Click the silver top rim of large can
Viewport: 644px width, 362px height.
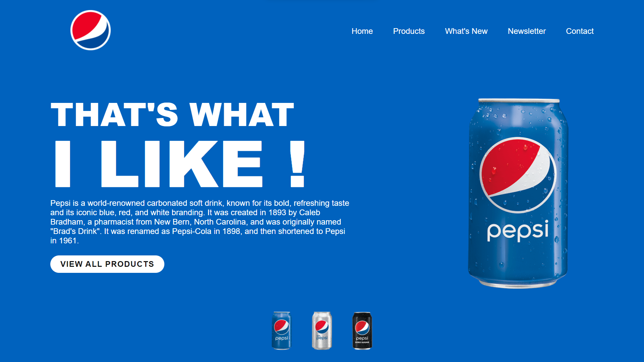(x=519, y=101)
